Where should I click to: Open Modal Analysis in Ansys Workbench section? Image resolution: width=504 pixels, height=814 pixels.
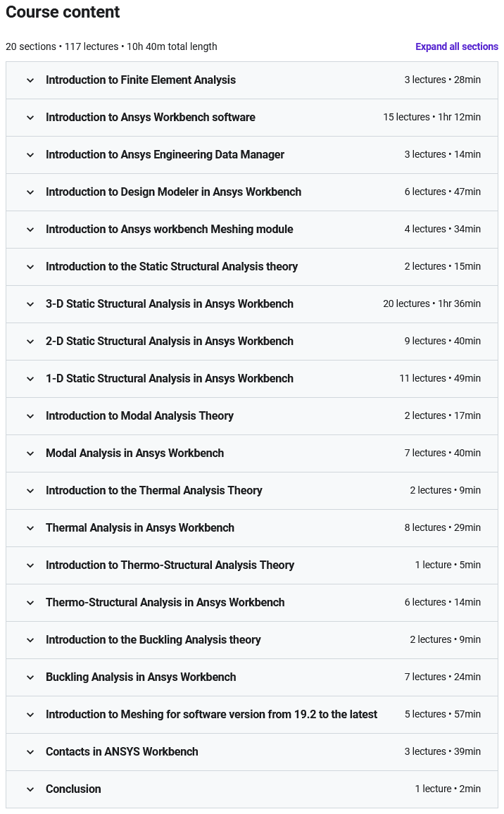pos(134,453)
